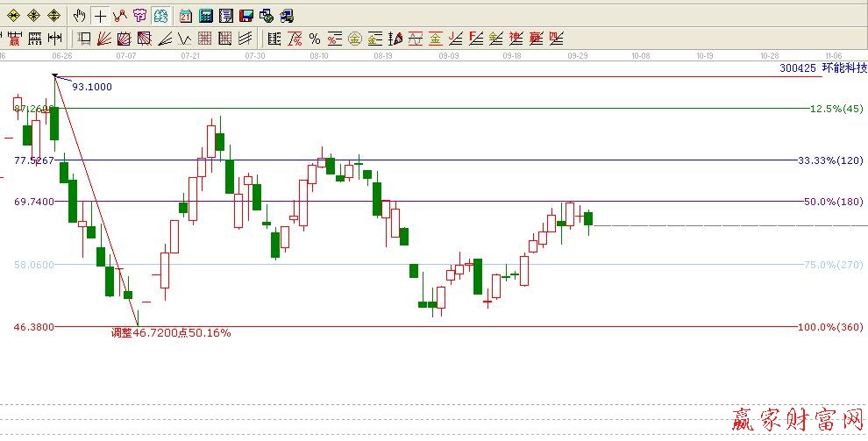This screenshot has height=441, width=868.
Task: Click the 09-29 date on time axis
Action: pos(577,54)
